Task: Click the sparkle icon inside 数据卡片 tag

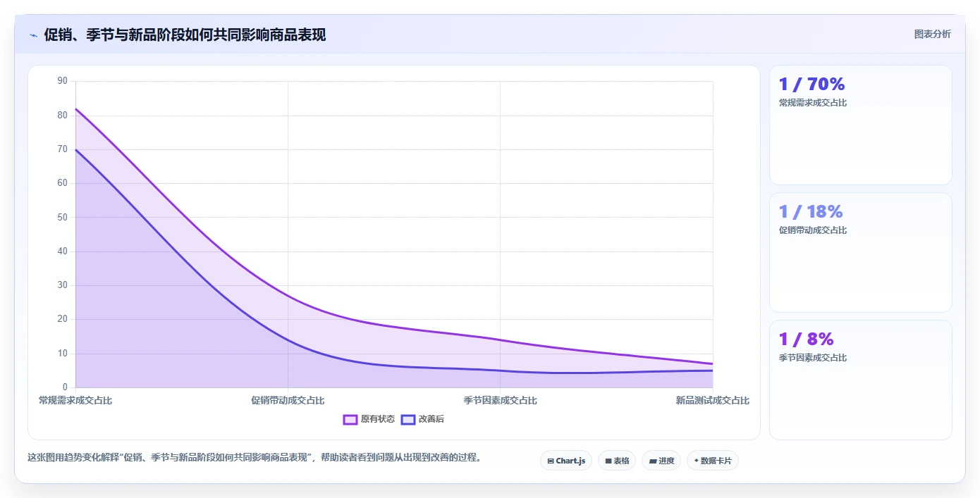Action: [x=696, y=461]
